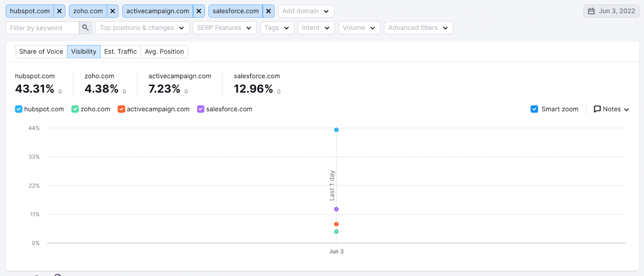The image size is (644, 276).
Task: Remove the hubspot.com domain chip
Action: 59,11
